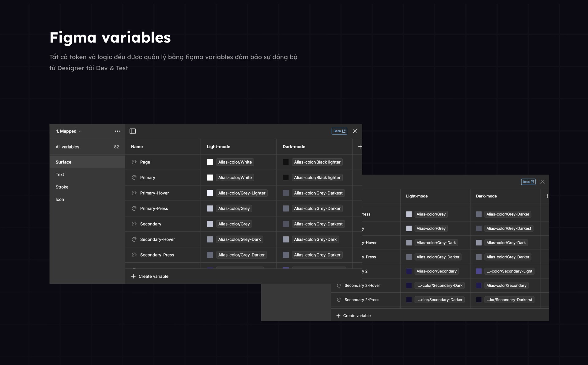Open the 1. Mapped collection dropdown
588x365 pixels.
[68, 131]
